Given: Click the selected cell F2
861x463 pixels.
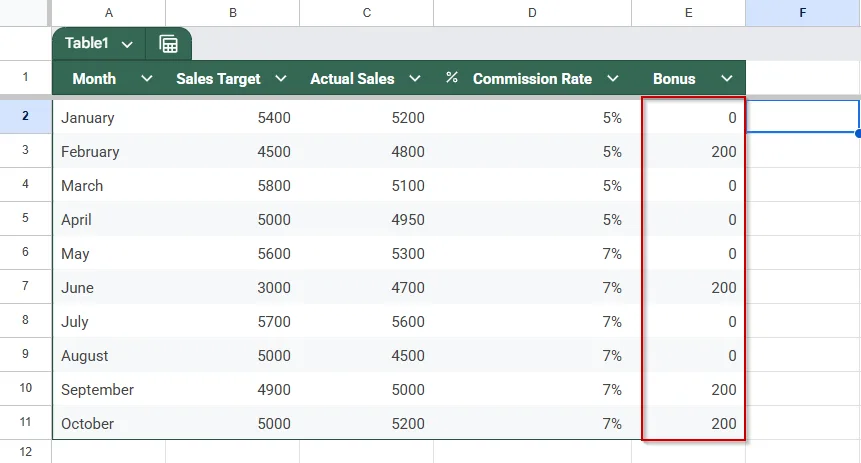Looking at the screenshot, I should click(803, 116).
